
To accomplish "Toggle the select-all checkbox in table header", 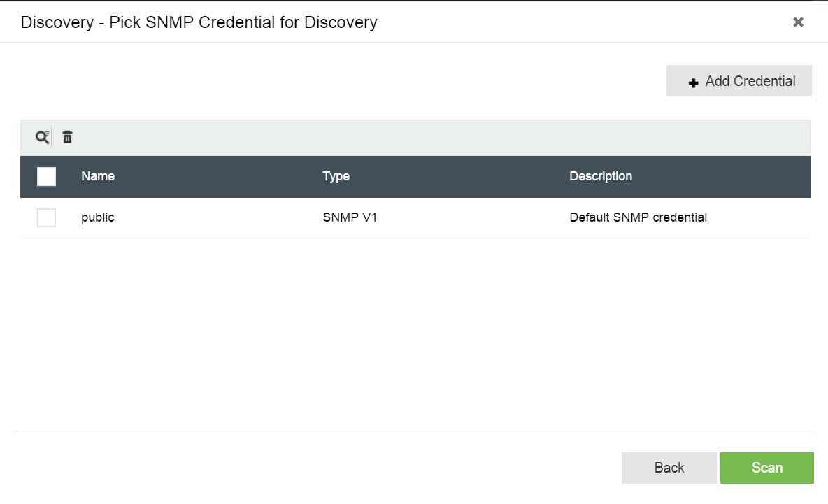I will tap(46, 176).
